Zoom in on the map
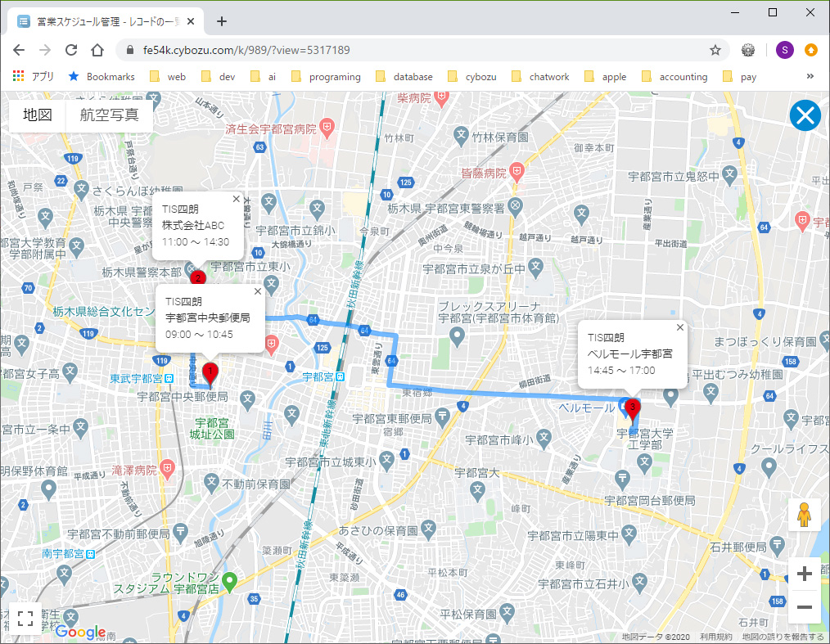 click(804, 574)
